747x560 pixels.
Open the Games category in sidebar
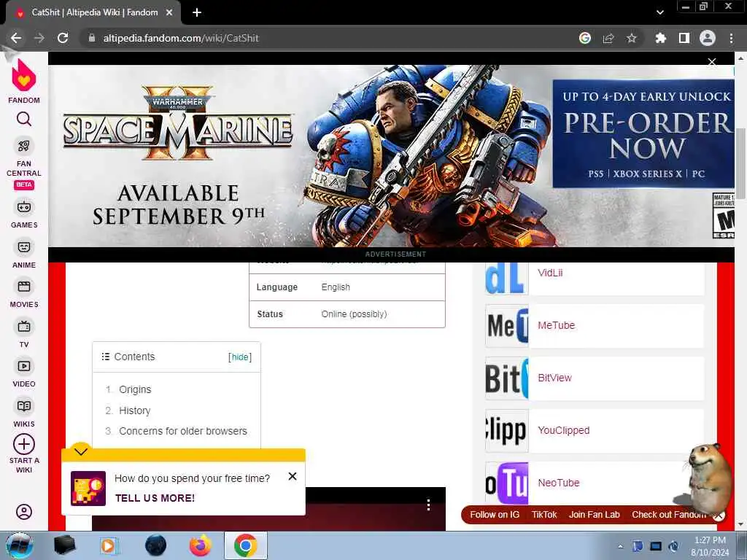24,214
